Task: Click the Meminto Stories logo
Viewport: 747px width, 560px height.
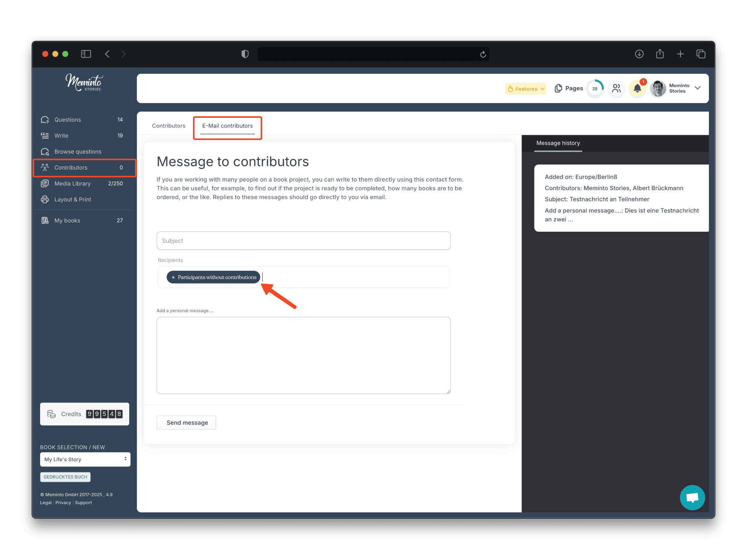Action: [x=84, y=82]
